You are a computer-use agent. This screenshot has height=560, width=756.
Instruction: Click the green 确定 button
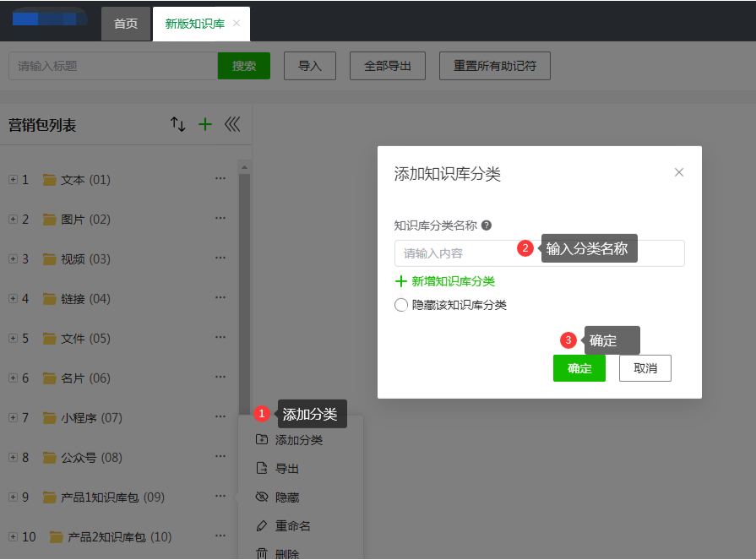point(579,368)
